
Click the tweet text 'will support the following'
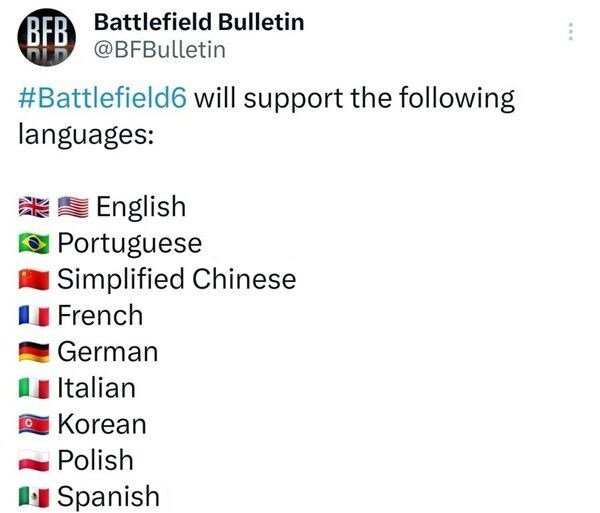354,99
